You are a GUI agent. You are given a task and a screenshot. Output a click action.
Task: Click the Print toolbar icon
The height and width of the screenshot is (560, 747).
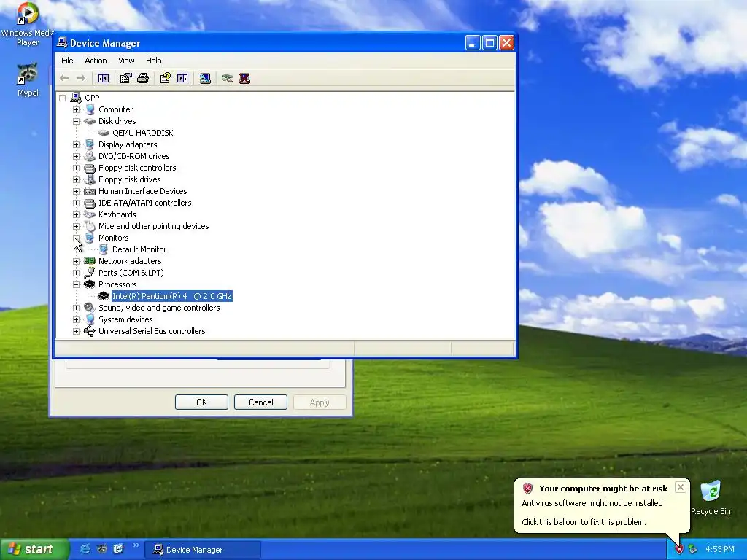[x=143, y=78]
